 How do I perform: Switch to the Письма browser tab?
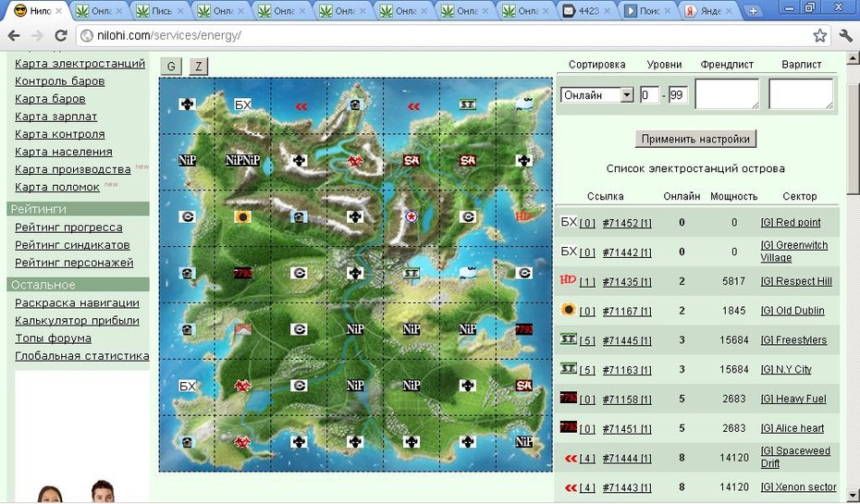tap(160, 10)
